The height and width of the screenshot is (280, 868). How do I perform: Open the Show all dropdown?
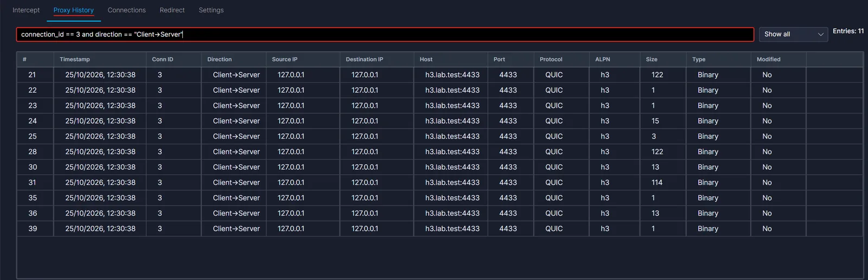[x=793, y=34]
